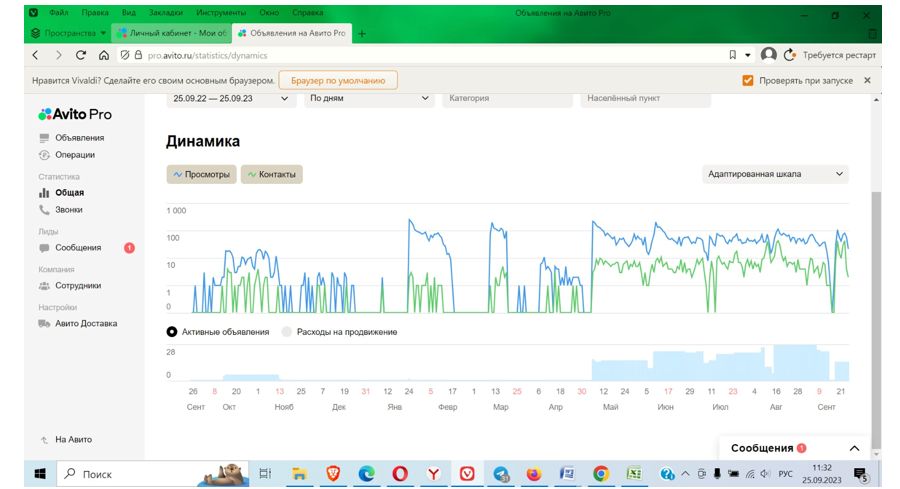Launch Google Chrome from the taskbar

(x=601, y=474)
